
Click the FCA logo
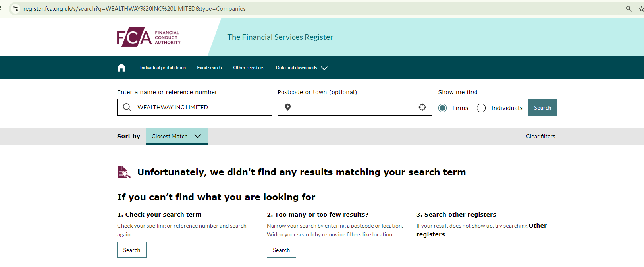pos(148,37)
